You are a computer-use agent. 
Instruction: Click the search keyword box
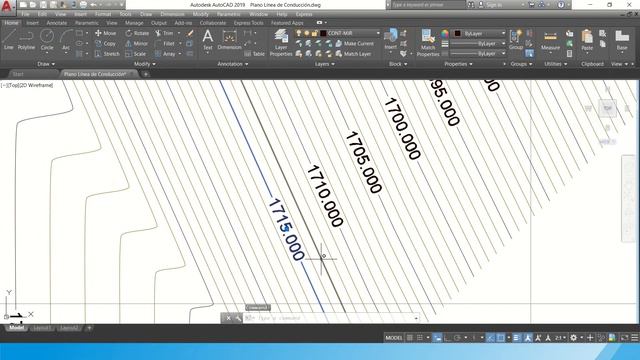pos(427,5)
